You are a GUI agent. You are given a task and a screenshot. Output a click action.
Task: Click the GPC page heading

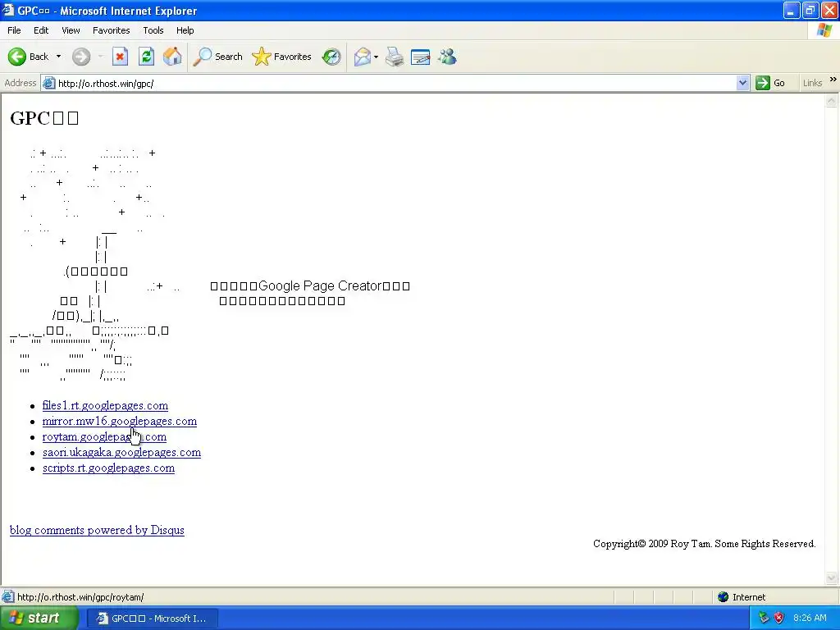coord(44,118)
